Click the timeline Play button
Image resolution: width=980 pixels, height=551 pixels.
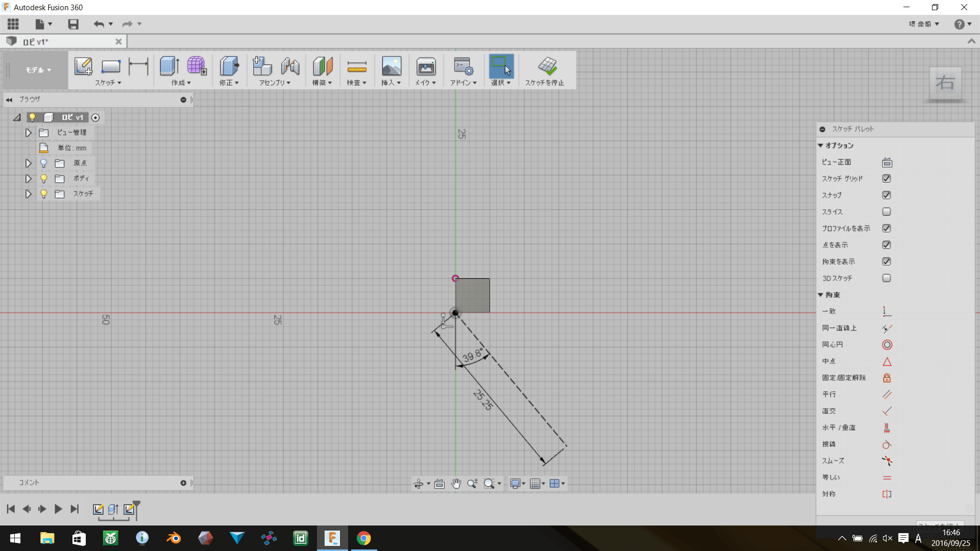58,509
